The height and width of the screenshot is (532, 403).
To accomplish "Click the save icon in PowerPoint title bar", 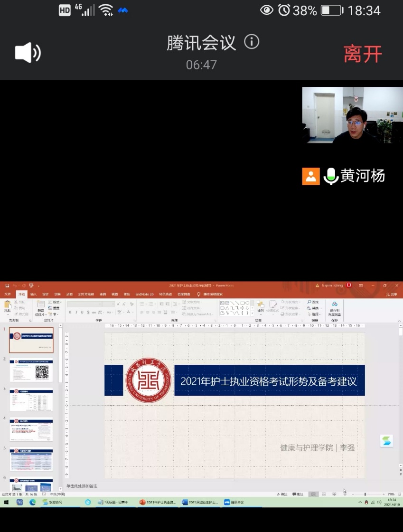I will tap(7, 285).
